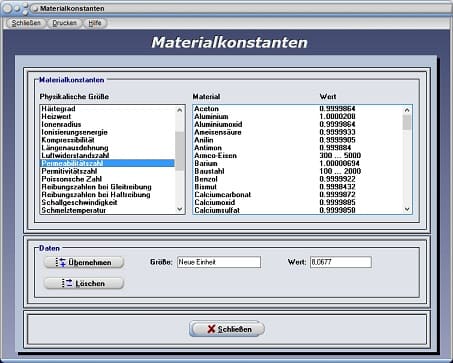Select the Aluminium material row
This screenshot has height=363, width=453.
(298, 116)
